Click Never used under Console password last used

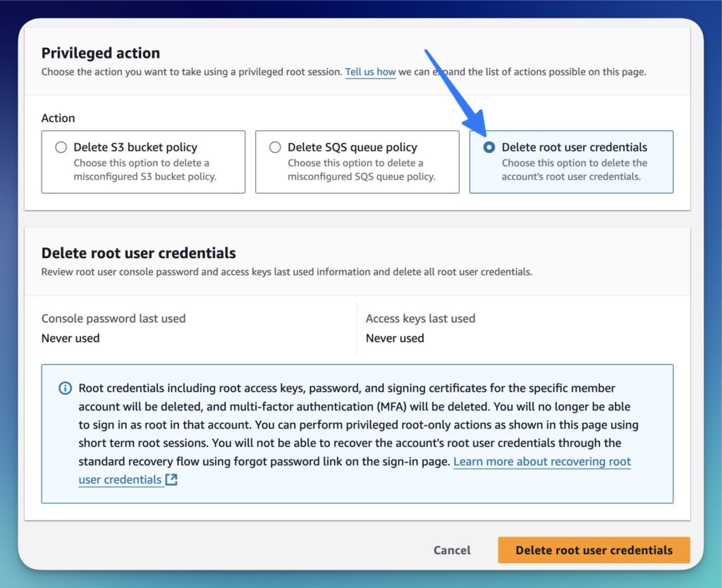[71, 338]
